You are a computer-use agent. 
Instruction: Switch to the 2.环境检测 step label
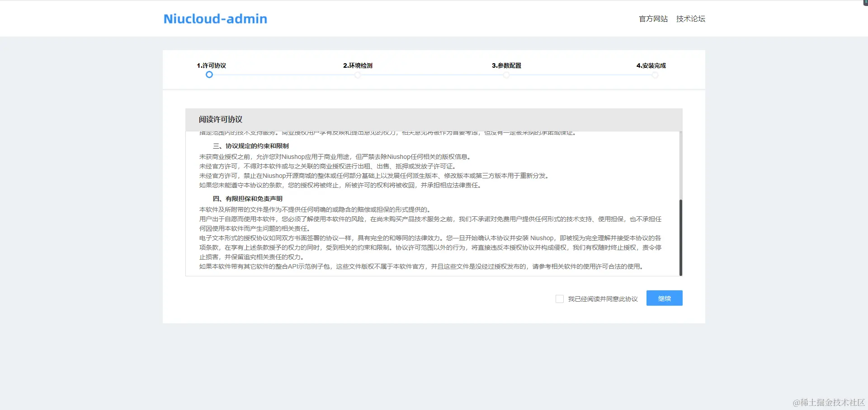click(358, 65)
